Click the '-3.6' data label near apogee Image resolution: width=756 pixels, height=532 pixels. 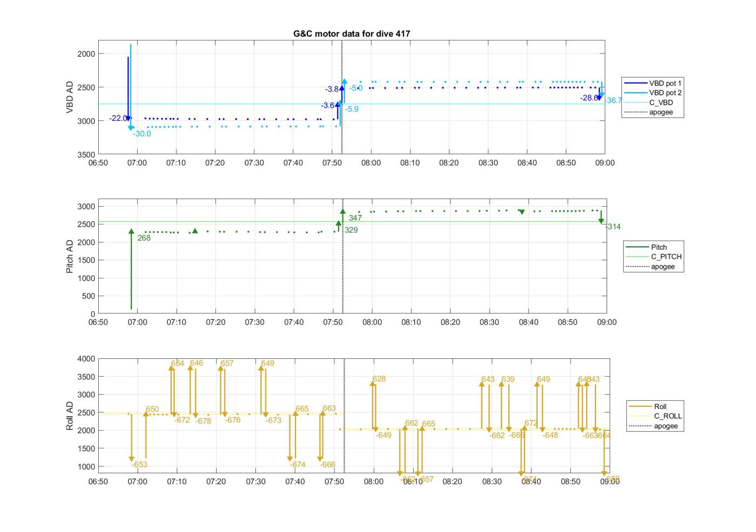[x=328, y=106]
